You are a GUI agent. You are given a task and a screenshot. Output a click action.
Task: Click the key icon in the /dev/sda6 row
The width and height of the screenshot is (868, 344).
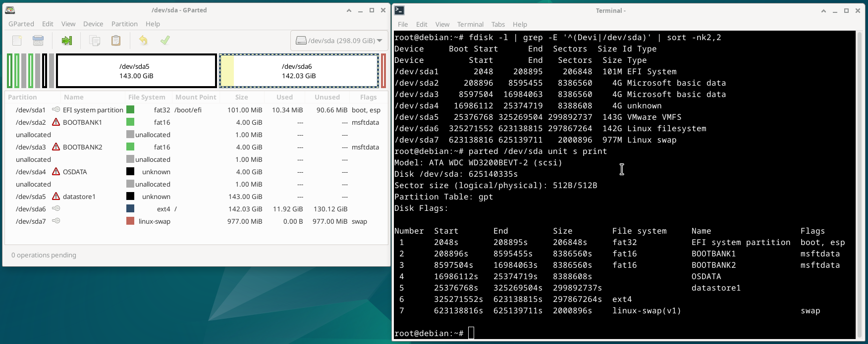click(56, 208)
